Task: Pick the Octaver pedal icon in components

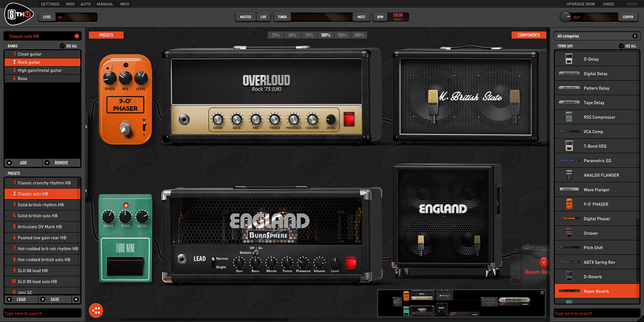Action: pyautogui.click(x=569, y=233)
